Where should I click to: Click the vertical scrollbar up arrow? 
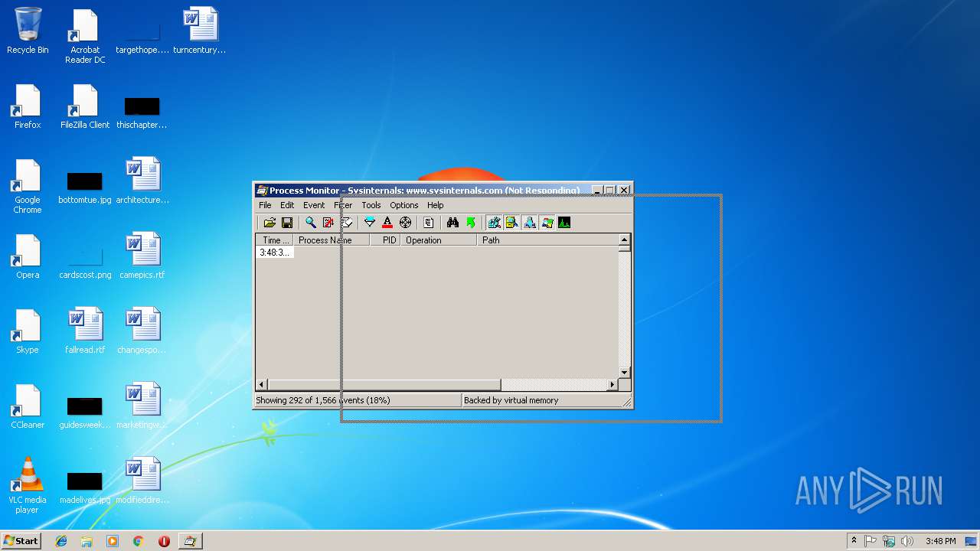click(x=624, y=240)
